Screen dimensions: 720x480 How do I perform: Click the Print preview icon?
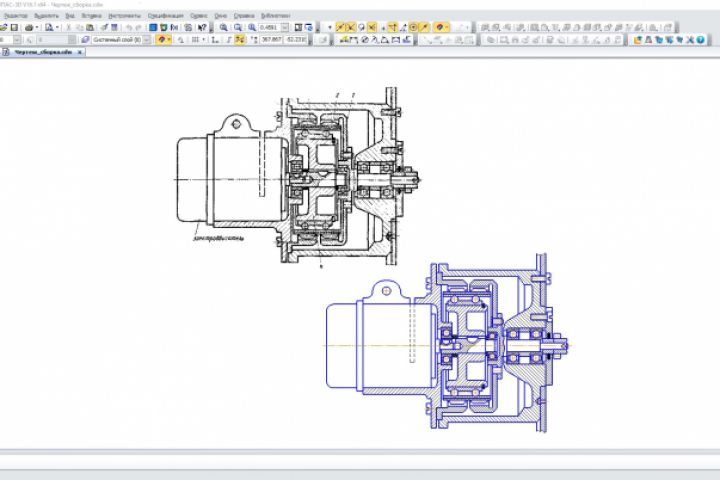point(49,28)
